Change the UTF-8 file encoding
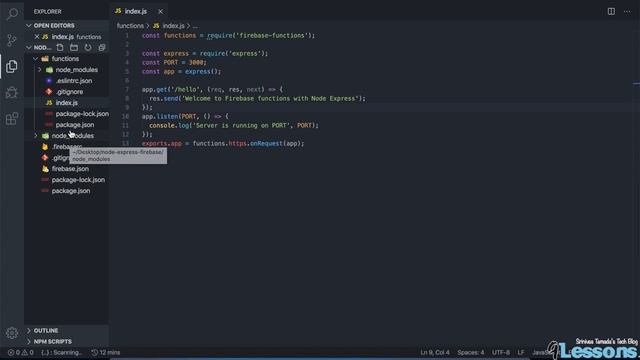Viewport: 640px width, 360px height. pyautogui.click(x=500, y=352)
